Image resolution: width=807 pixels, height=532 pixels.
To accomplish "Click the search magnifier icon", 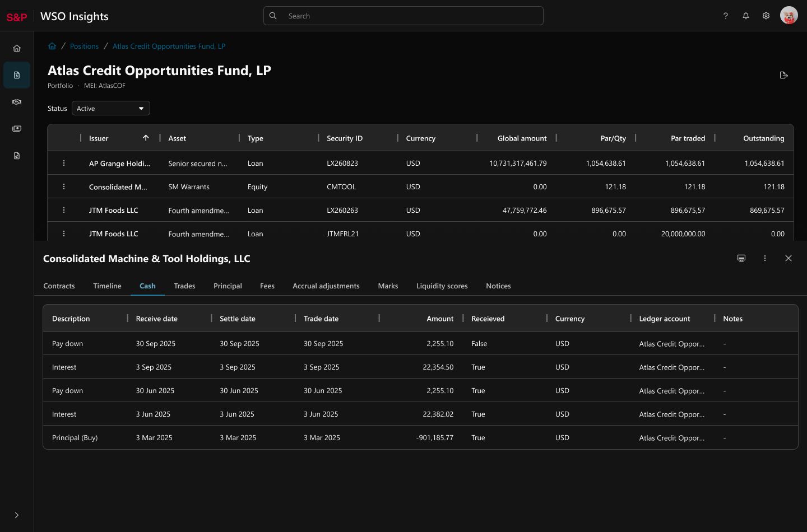I will point(273,16).
